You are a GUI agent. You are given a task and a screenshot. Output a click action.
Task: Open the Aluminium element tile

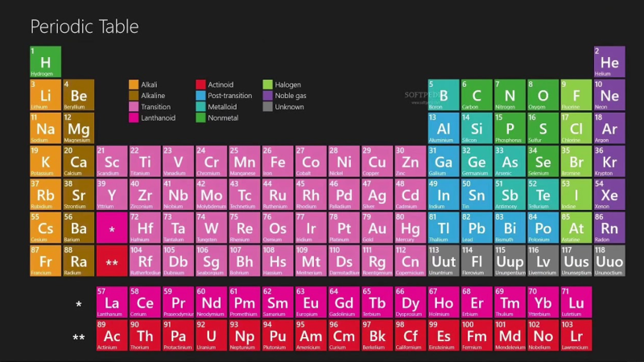(x=444, y=128)
